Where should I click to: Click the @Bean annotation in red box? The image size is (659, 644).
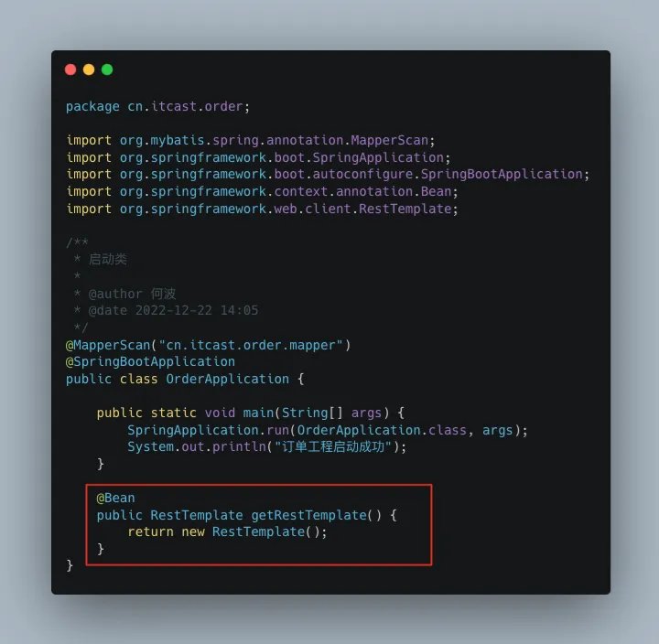115,498
